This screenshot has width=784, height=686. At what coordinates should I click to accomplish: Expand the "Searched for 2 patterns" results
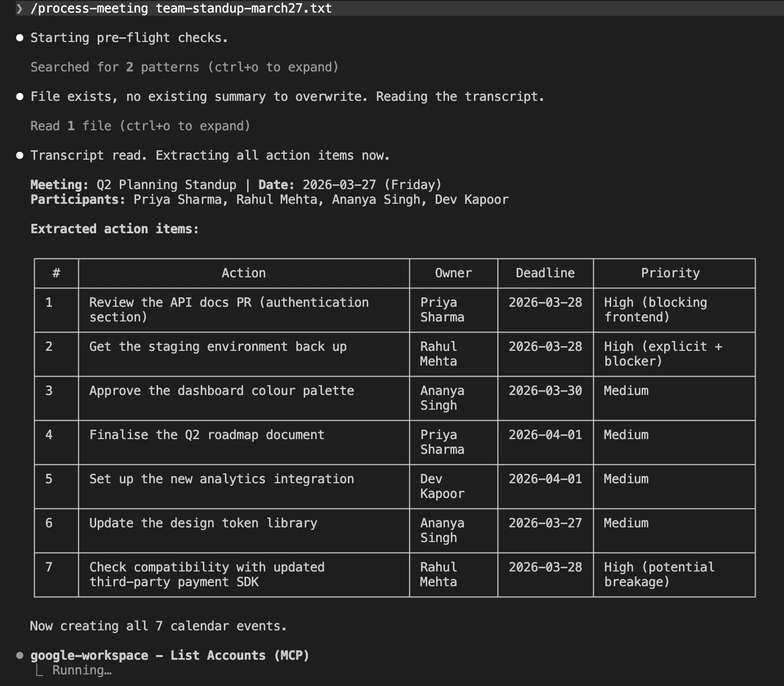183,67
